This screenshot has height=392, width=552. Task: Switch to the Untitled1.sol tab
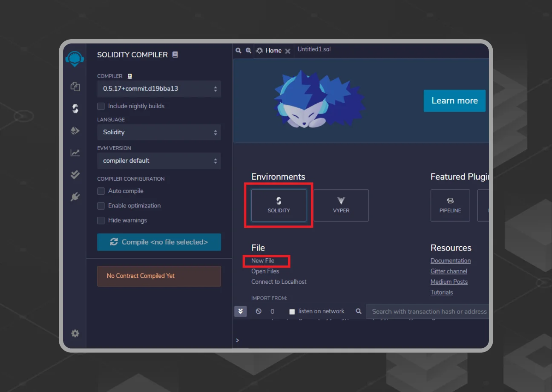tap(314, 49)
